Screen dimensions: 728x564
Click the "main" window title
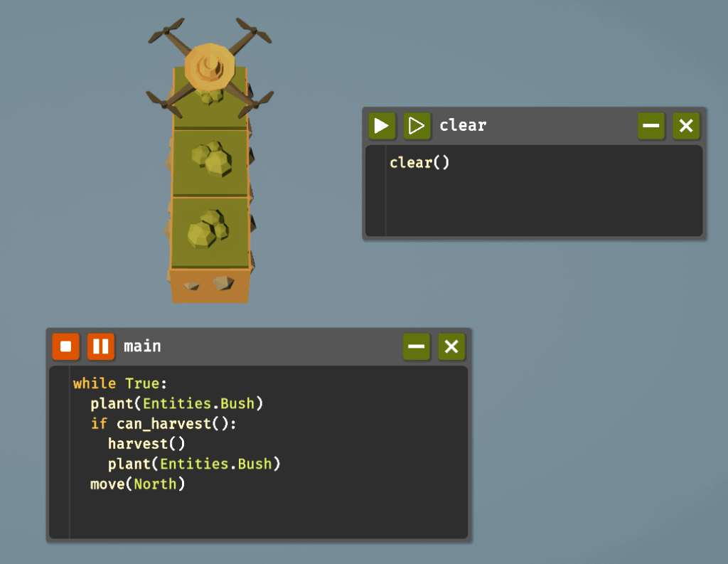coord(142,346)
